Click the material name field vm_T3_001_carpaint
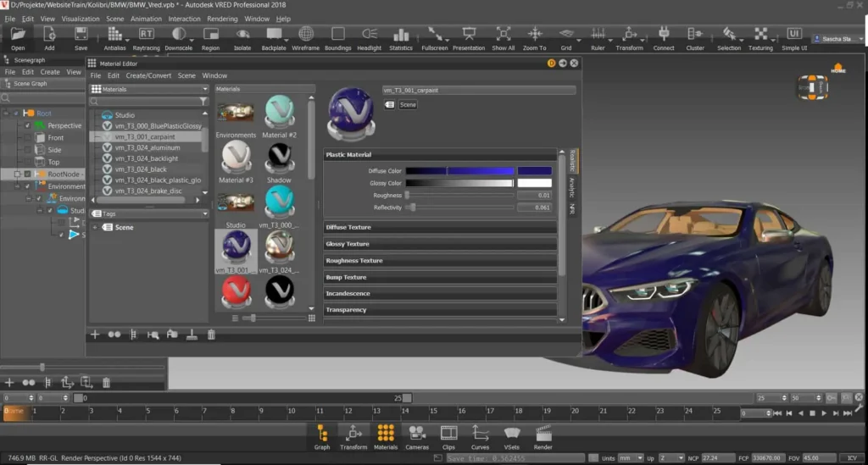Image resolution: width=868 pixels, height=465 pixels. click(479, 90)
